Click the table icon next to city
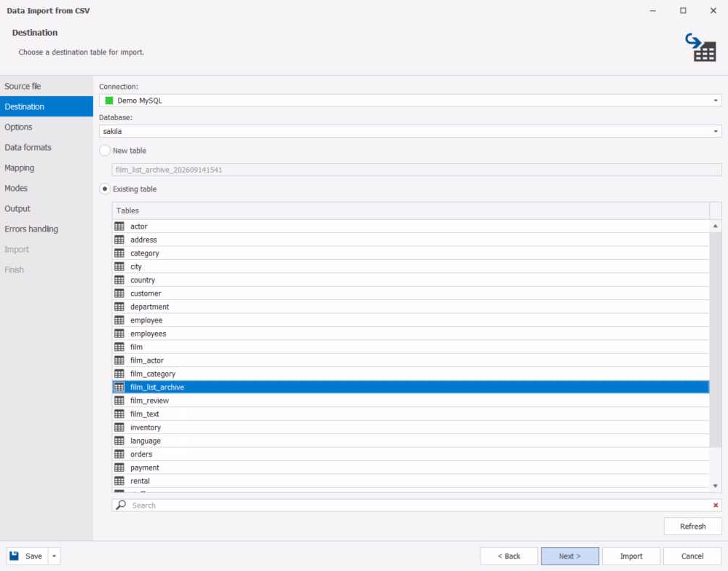Screen dimensions: 728x571 click(119, 267)
